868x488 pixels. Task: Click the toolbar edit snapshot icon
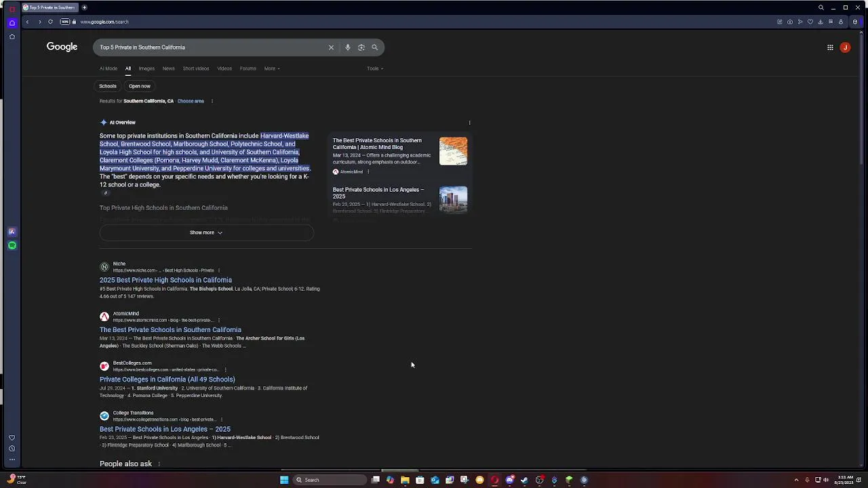pyautogui.click(x=780, y=22)
